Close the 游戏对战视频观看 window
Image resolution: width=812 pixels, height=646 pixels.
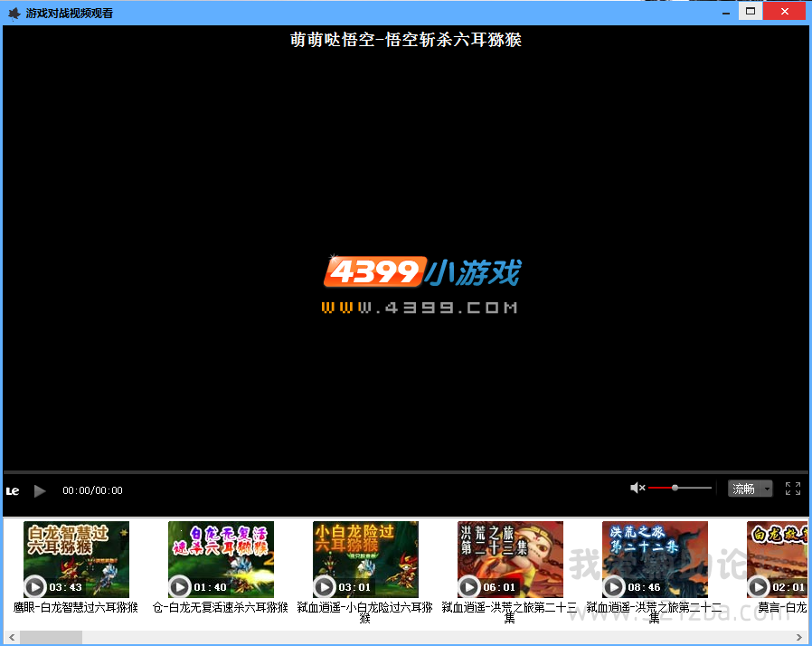coord(785,12)
